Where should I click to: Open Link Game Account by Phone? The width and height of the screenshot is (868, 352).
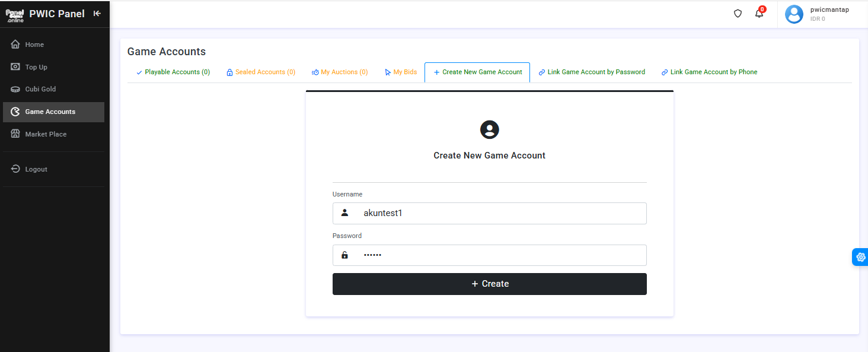(x=709, y=72)
